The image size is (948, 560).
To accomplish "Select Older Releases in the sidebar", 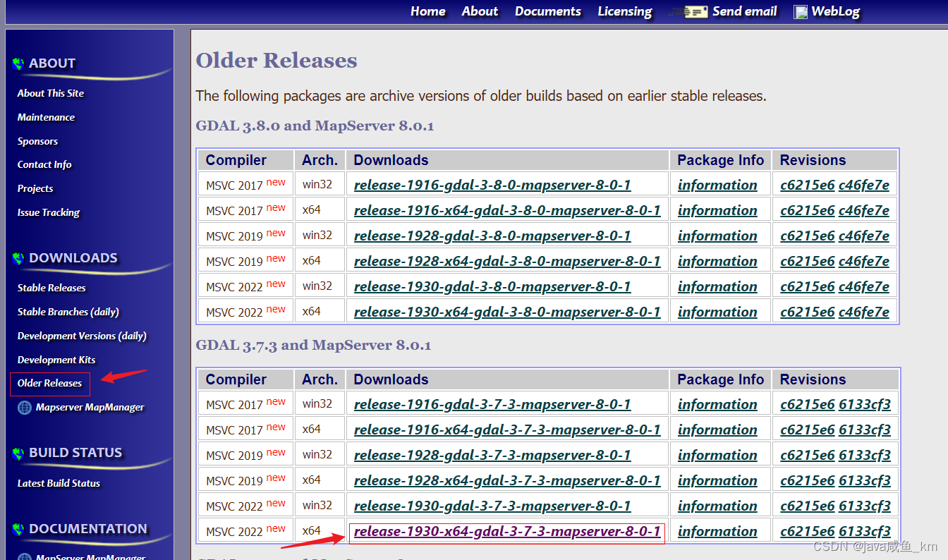I will (50, 383).
